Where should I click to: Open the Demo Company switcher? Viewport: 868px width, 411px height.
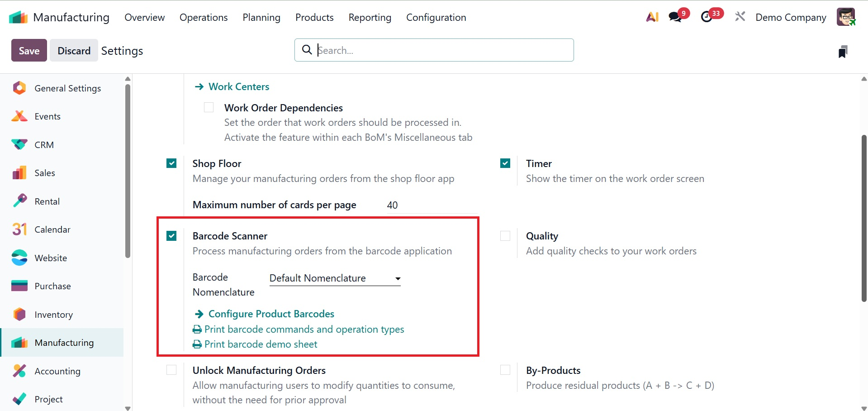point(791,17)
